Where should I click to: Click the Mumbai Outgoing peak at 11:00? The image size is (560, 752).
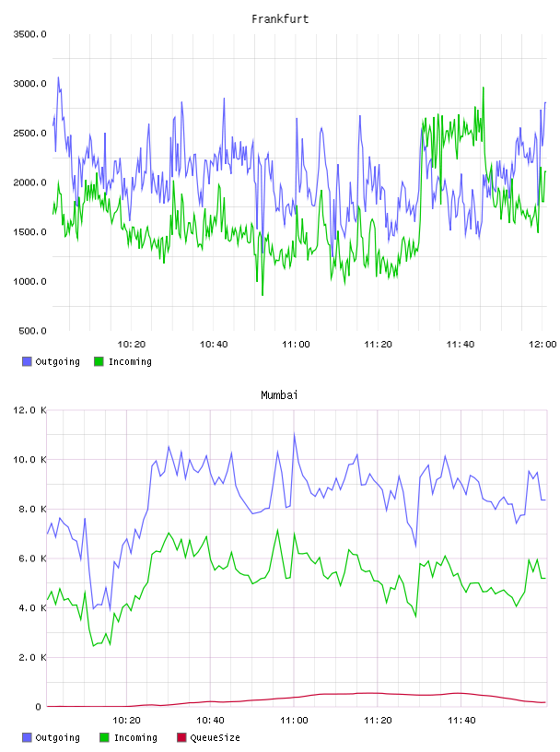294,434
